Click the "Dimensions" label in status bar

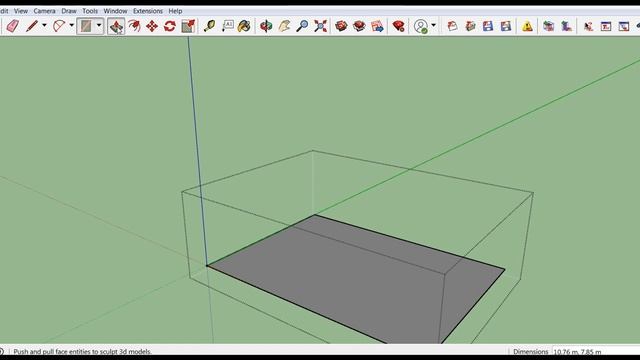[531, 351]
